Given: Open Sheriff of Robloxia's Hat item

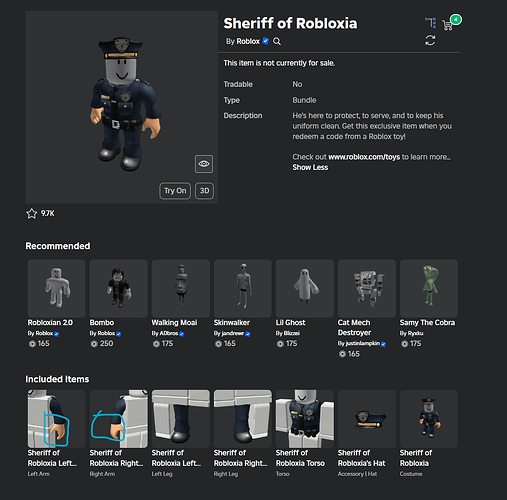Looking at the screenshot, I should tap(367, 419).
